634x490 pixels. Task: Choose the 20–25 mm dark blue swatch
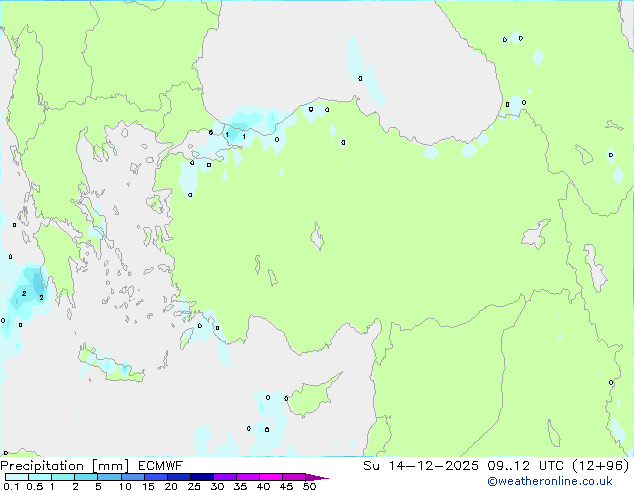click(x=178, y=477)
